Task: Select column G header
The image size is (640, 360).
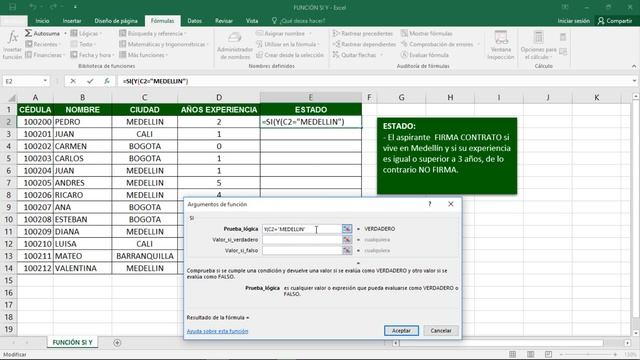Action: click(402, 97)
